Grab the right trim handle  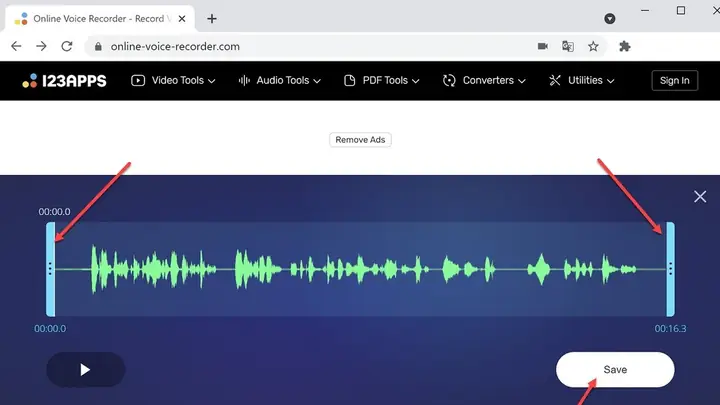(x=670, y=269)
